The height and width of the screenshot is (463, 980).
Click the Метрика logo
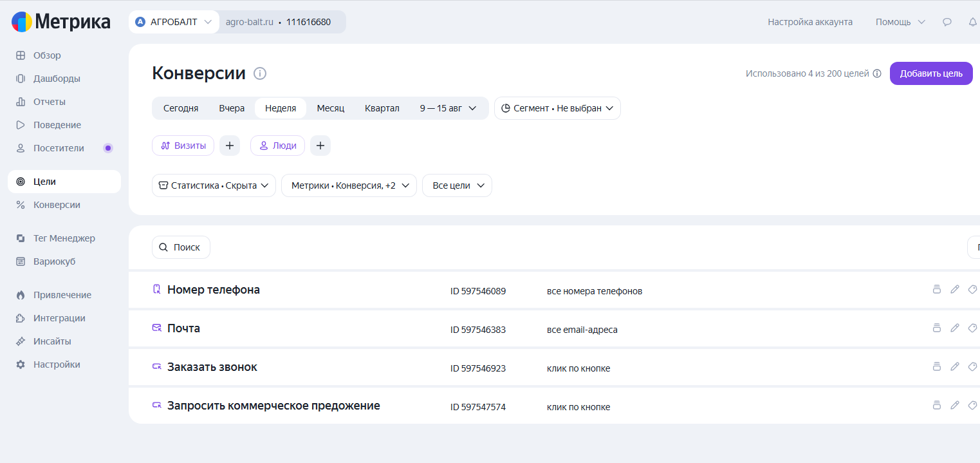coord(61,22)
